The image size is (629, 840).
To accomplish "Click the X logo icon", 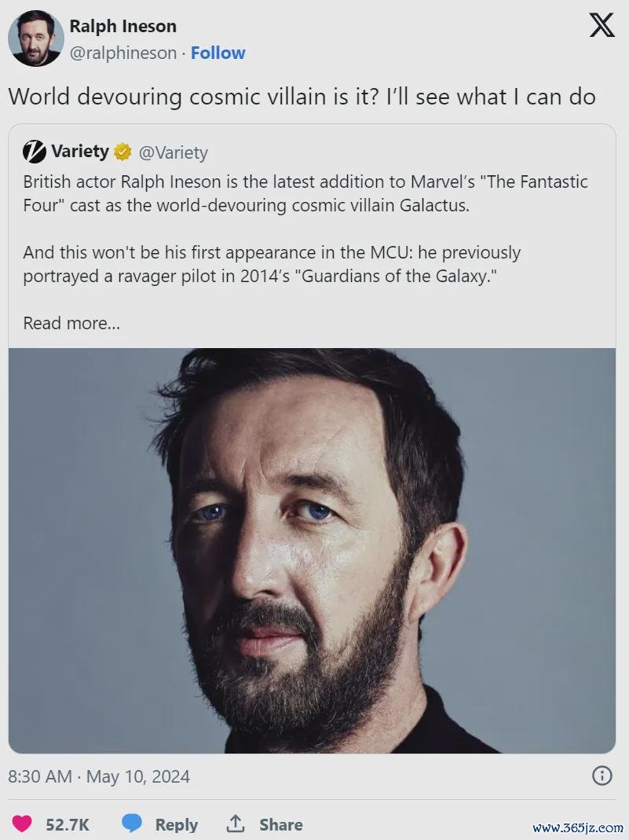I will pyautogui.click(x=602, y=25).
